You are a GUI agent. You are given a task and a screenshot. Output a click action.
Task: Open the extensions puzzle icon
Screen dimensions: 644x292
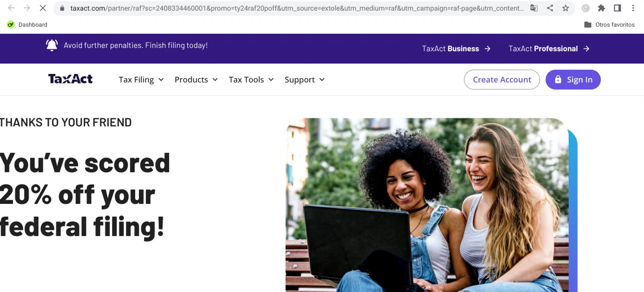tap(601, 8)
